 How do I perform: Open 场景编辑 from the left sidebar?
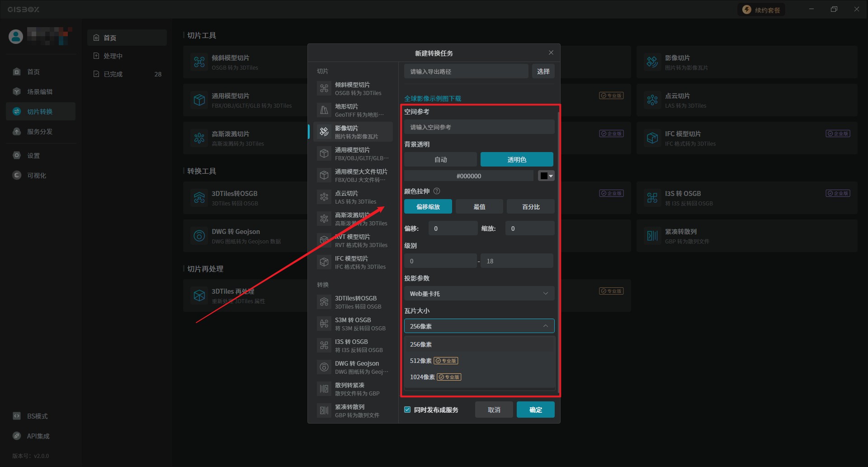[40, 92]
